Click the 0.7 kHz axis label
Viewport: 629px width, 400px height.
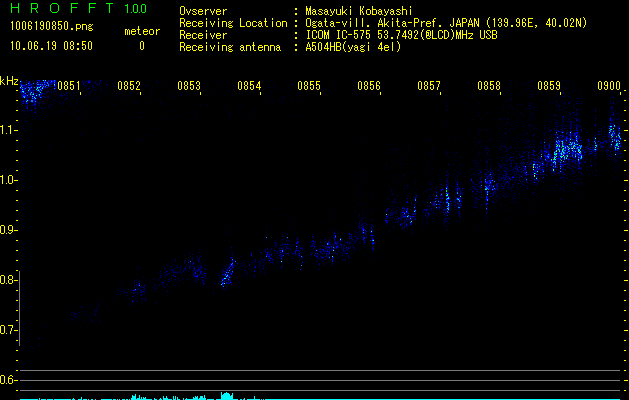(8, 330)
